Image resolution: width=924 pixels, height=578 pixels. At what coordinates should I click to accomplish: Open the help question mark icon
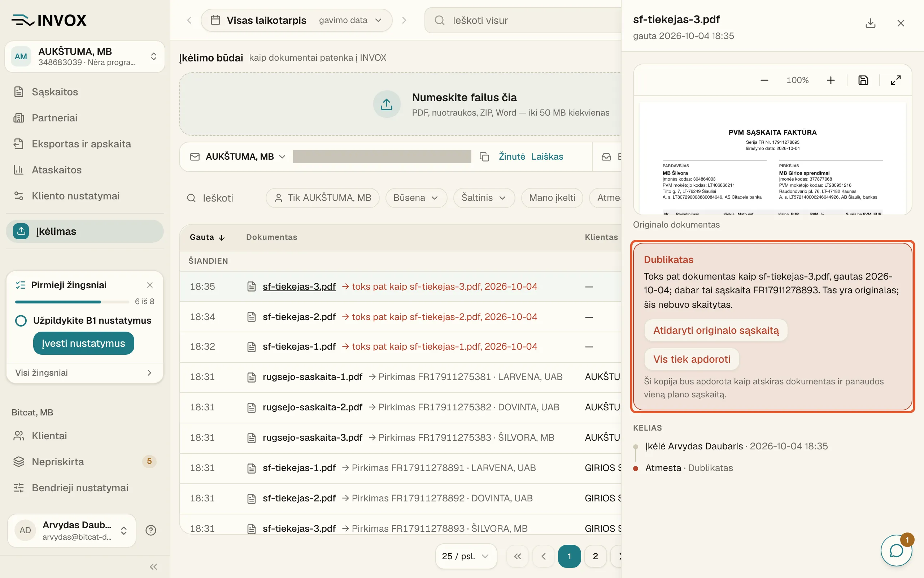[151, 530]
